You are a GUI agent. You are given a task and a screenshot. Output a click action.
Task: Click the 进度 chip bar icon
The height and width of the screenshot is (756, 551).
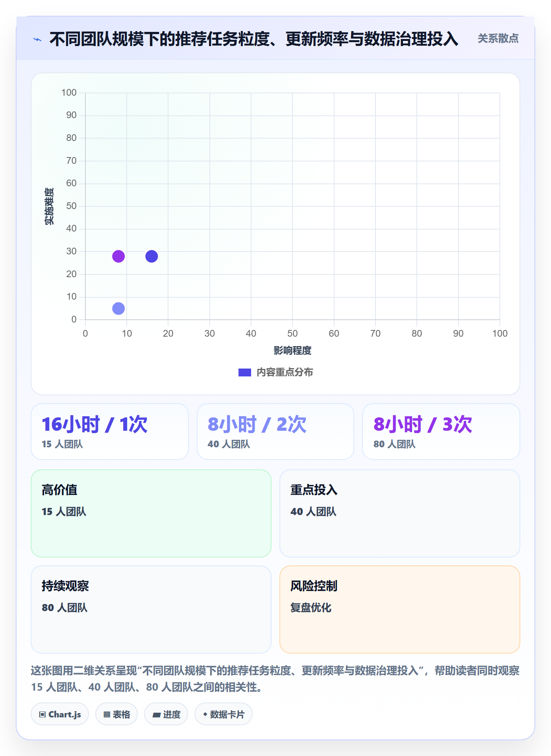[x=156, y=715]
